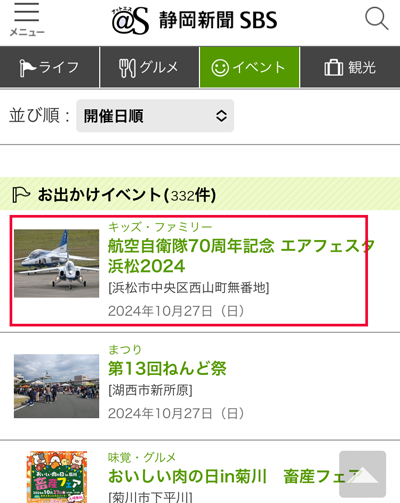Click the ねんど祭 crowd photo thumbnail
Viewport: 400px width, 503px height.
[56, 386]
